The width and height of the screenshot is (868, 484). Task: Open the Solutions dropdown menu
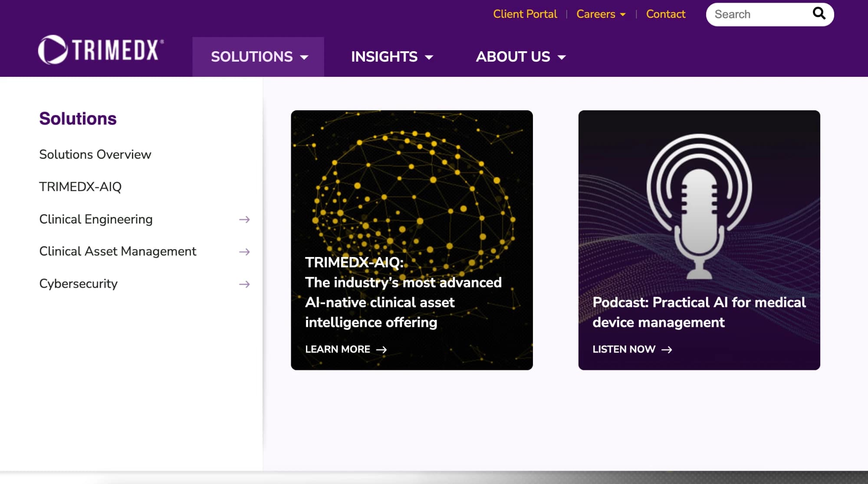pyautogui.click(x=258, y=57)
